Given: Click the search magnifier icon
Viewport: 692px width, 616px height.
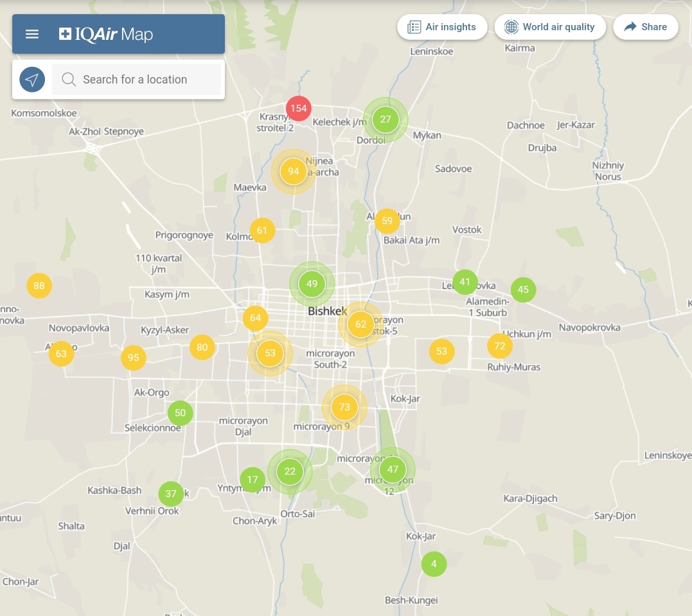Looking at the screenshot, I should point(69,80).
